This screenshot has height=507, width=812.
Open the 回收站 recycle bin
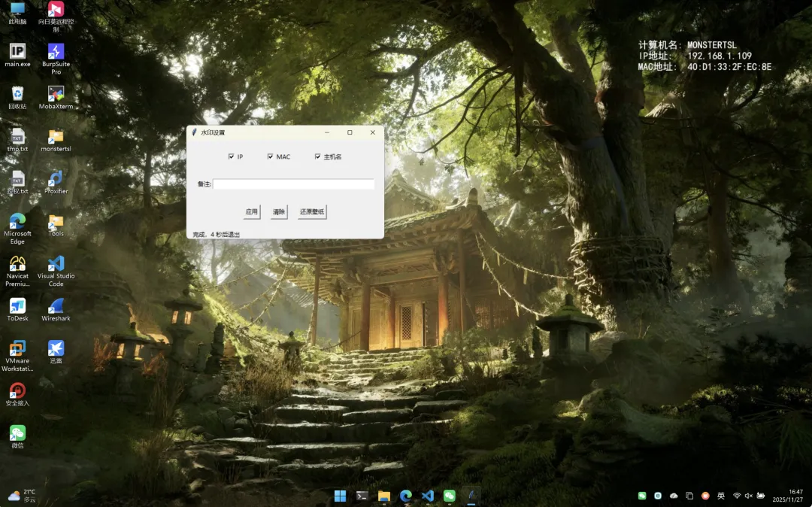[17, 98]
